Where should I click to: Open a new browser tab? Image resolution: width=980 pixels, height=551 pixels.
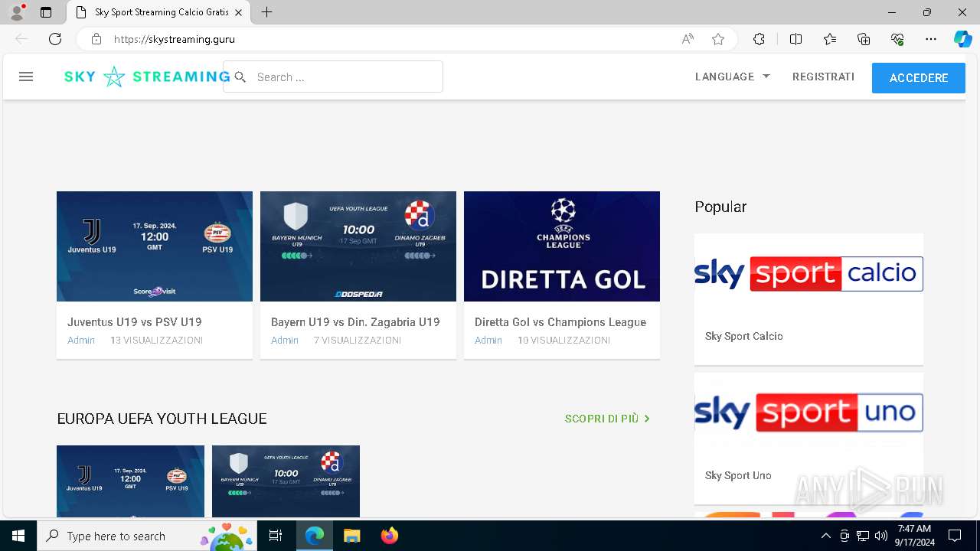[x=266, y=12]
